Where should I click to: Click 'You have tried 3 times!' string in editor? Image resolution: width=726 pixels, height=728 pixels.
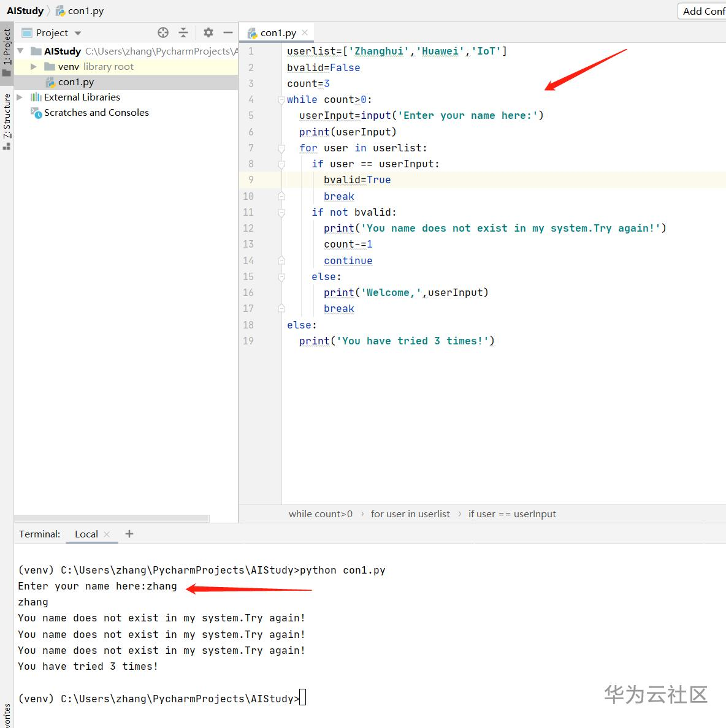[x=413, y=341]
